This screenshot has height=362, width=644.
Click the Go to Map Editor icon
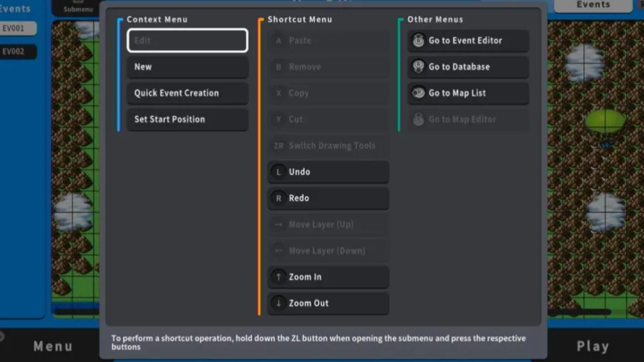(x=418, y=120)
